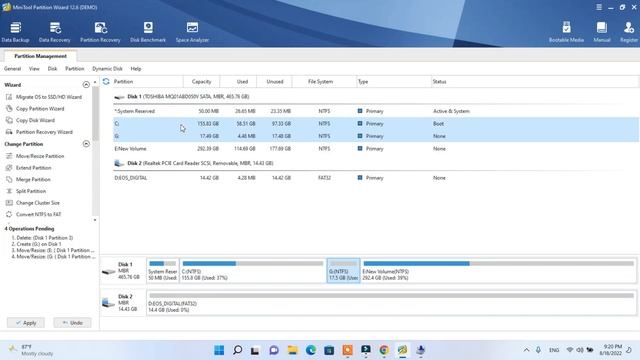Click the Register icon

point(629,32)
